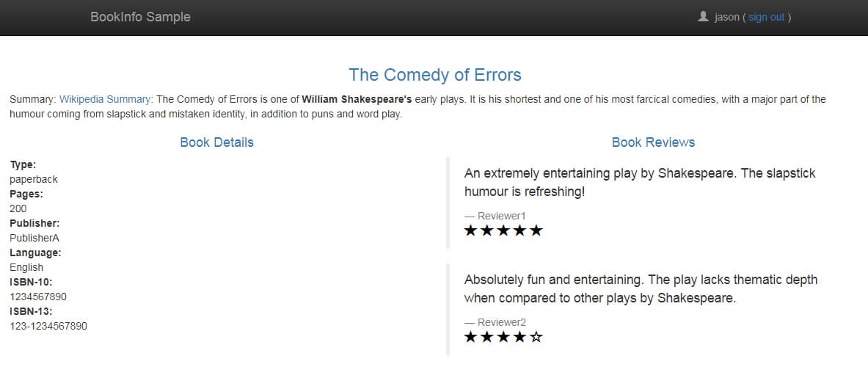Click the empty outlined star in Reviewer2's rating
This screenshot has width=868, height=367.
coord(536,337)
